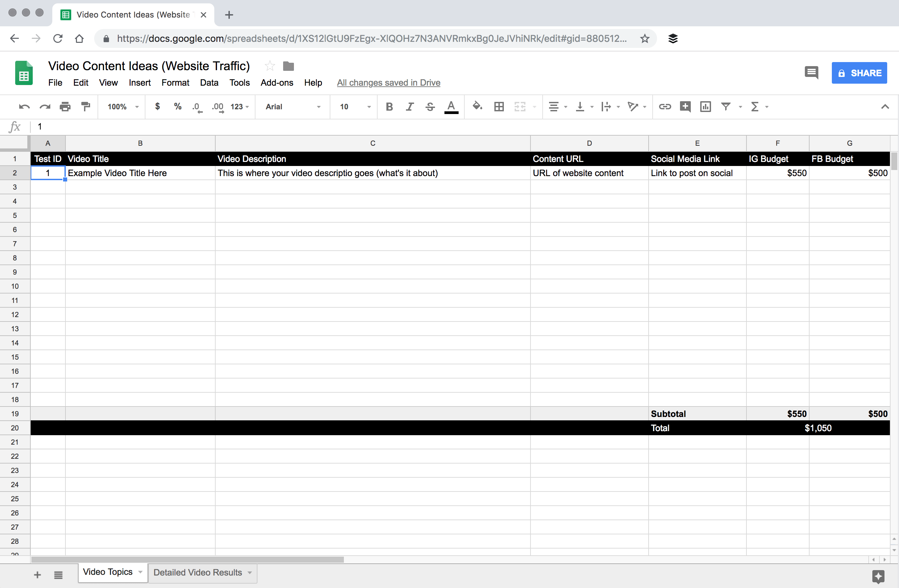Create a filter with the filter icon
899x588 pixels.
[725, 107]
